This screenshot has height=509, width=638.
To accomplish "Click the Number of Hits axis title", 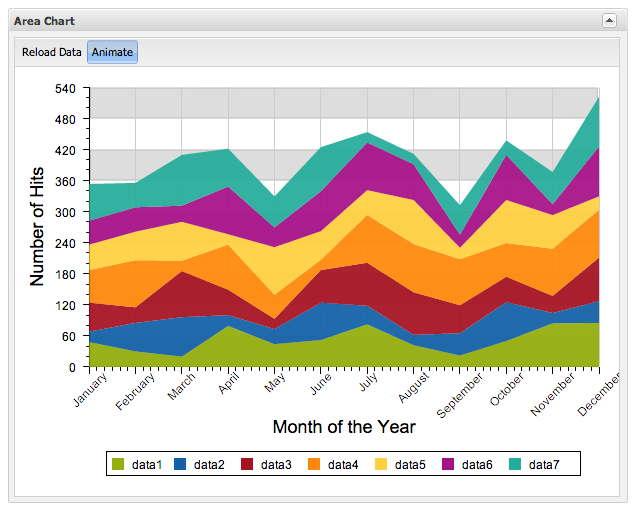I will 38,226.
